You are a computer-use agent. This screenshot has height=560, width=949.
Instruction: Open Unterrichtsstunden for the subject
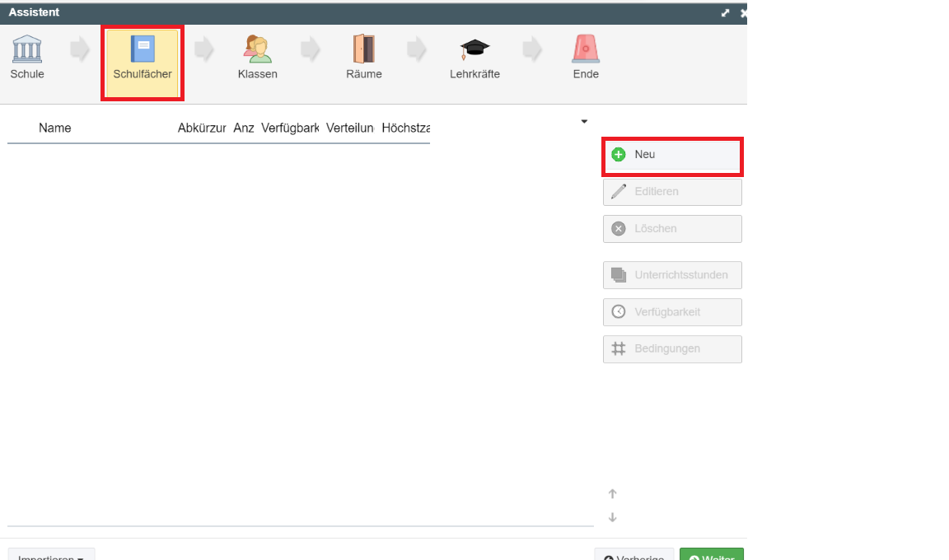pos(672,275)
